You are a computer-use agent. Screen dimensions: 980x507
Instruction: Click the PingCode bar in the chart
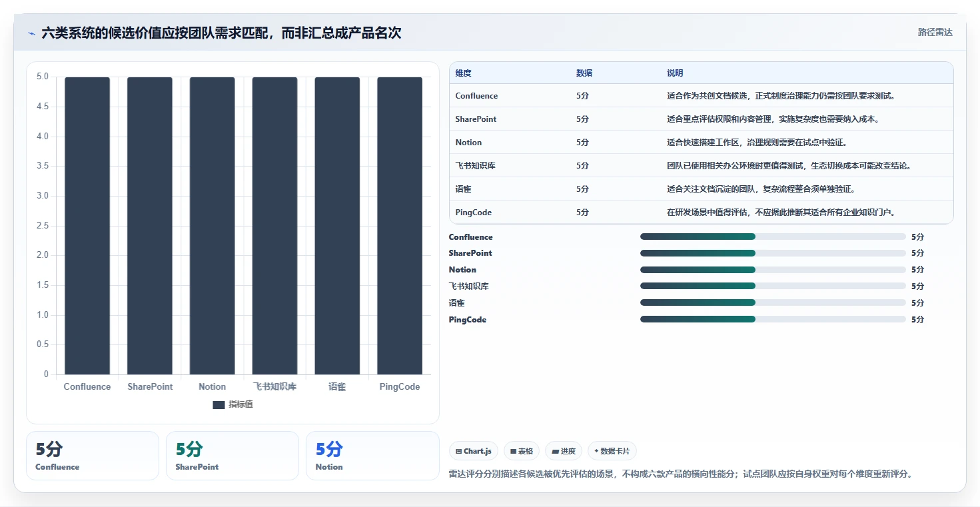(x=400, y=226)
